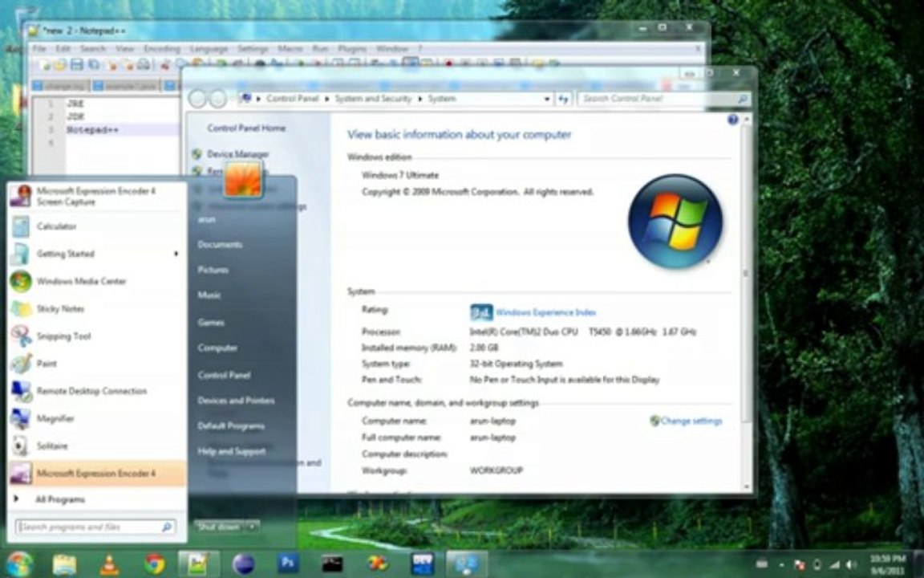The width and height of the screenshot is (924, 578).
Task: Open Dev-C++ icon on the taskbar
Action: pos(422,564)
